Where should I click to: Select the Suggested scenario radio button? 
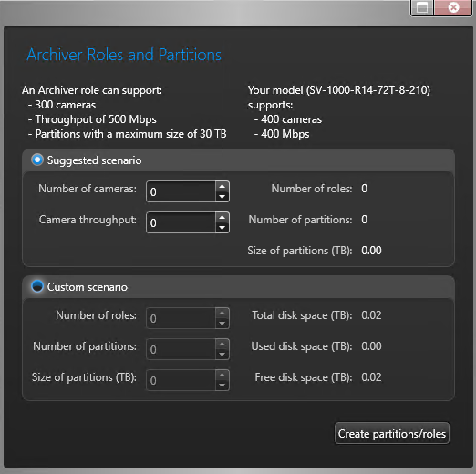pos(37,160)
